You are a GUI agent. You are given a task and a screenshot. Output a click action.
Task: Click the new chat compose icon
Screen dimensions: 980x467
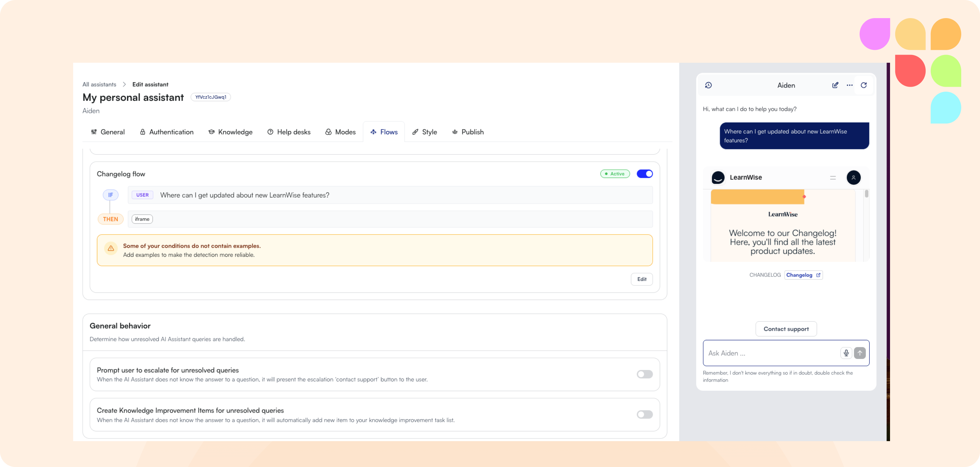pos(835,85)
